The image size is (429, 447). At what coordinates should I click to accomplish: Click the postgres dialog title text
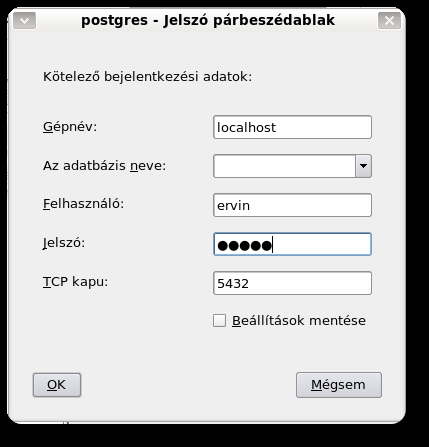[208, 21]
